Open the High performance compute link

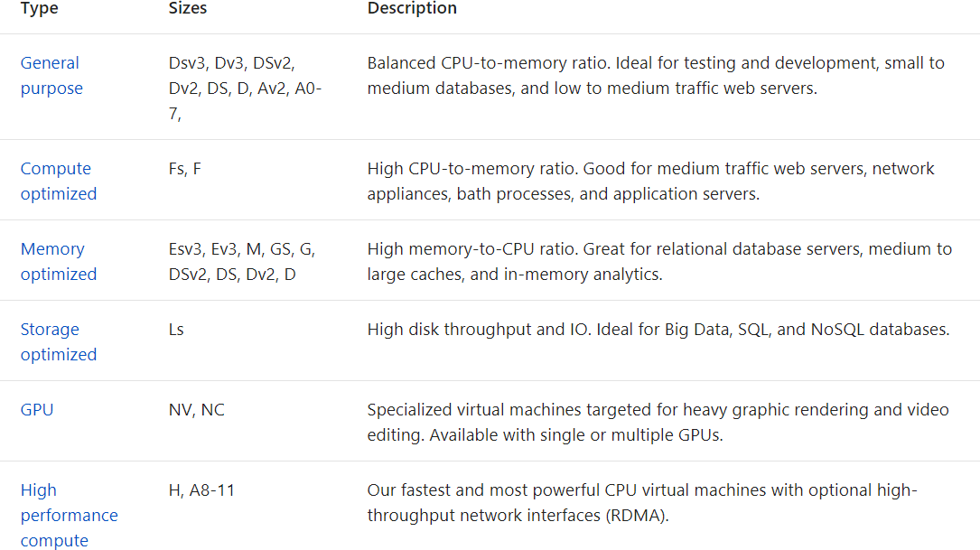69,515
